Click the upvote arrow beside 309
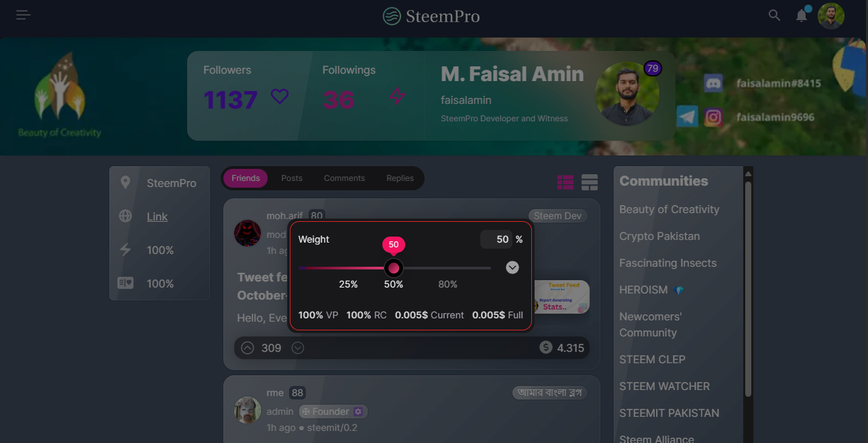The image size is (868, 443). (248, 348)
